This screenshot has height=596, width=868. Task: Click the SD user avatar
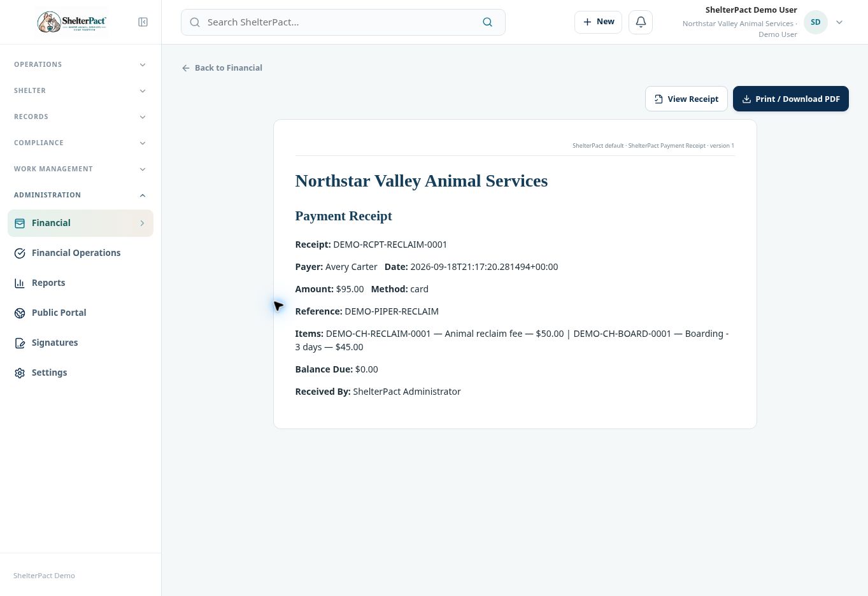(815, 22)
